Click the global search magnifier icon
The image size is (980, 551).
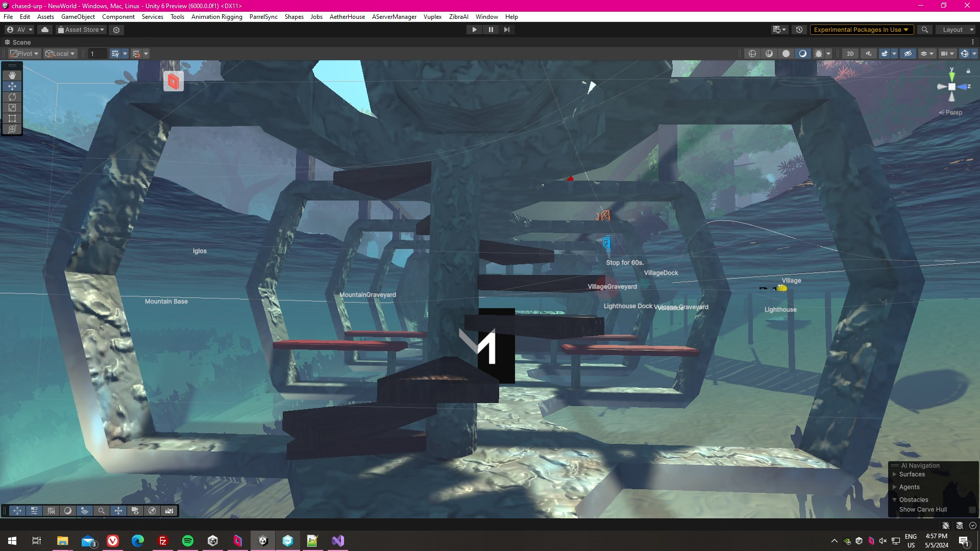coord(924,30)
